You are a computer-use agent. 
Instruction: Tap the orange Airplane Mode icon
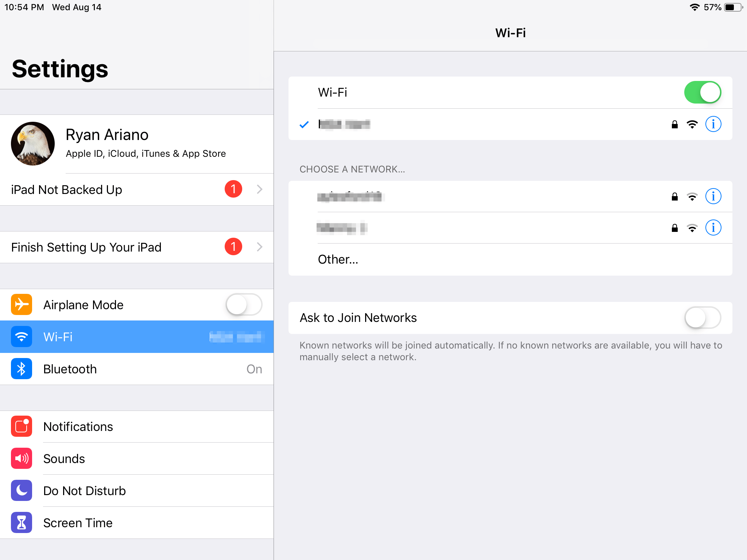tap(22, 304)
